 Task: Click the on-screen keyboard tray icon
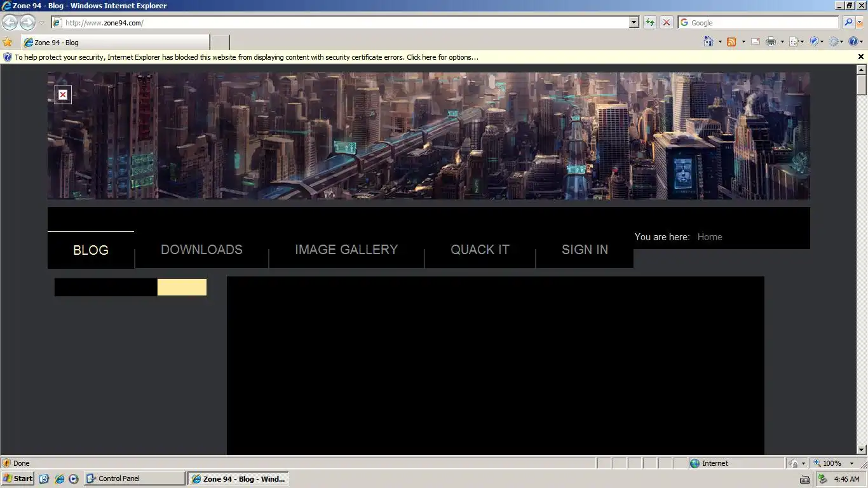[806, 479]
